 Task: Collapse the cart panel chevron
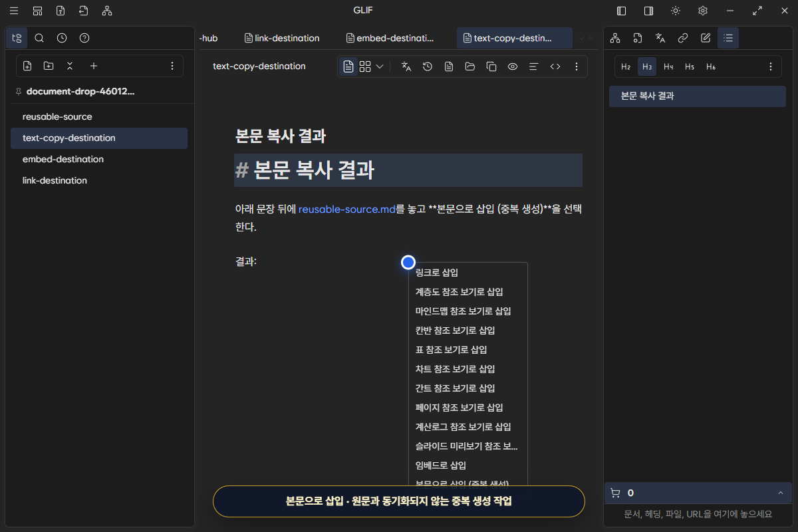[780, 493]
